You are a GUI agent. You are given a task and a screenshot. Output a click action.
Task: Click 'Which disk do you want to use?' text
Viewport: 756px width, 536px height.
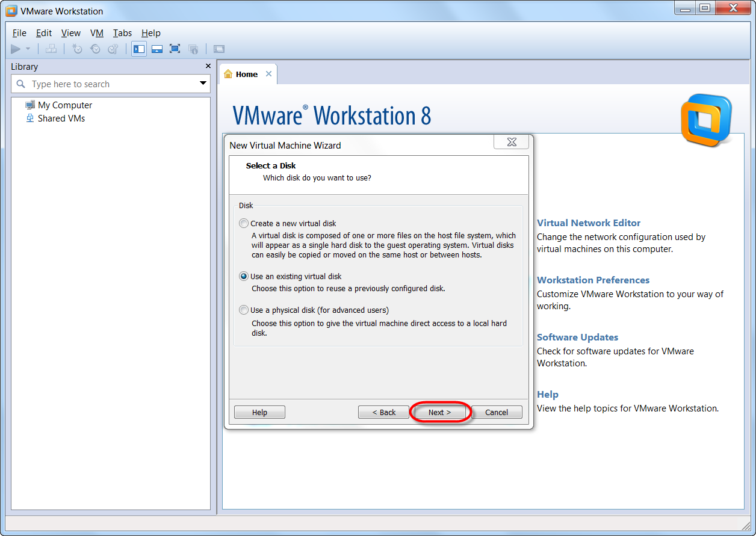(x=317, y=177)
